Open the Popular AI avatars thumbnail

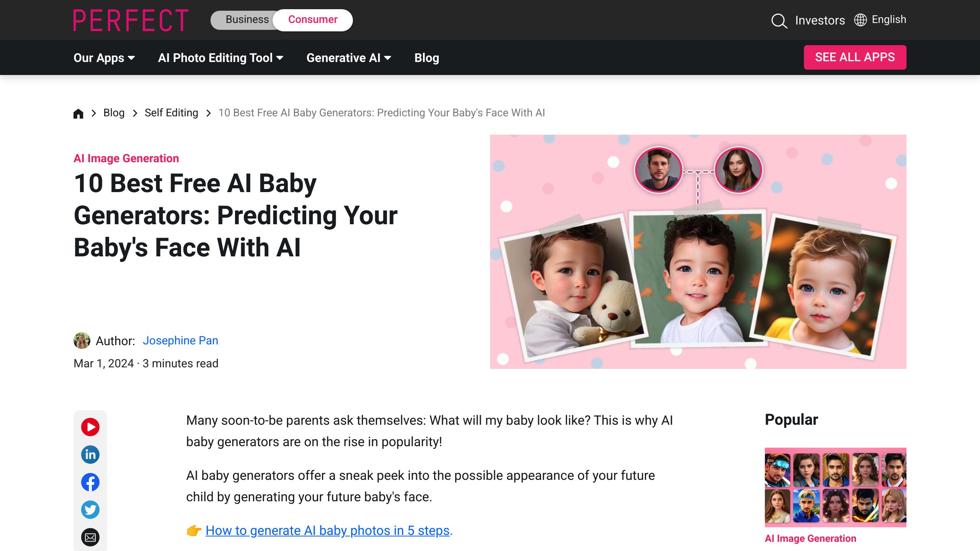click(835, 487)
